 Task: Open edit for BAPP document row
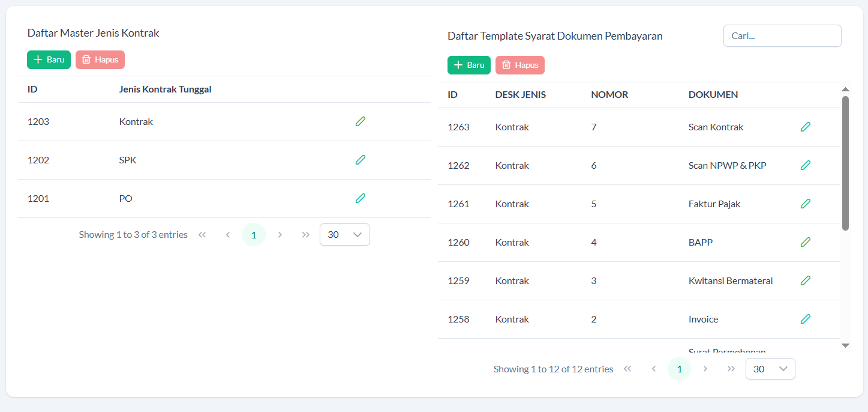tap(806, 242)
